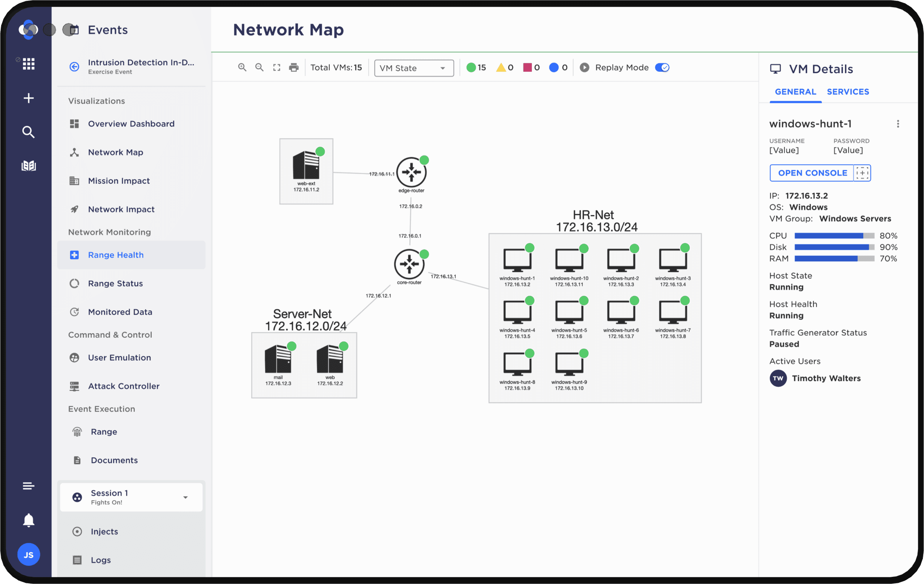Select the edge-router node
Screen dimensions: 924x584
tap(411, 172)
